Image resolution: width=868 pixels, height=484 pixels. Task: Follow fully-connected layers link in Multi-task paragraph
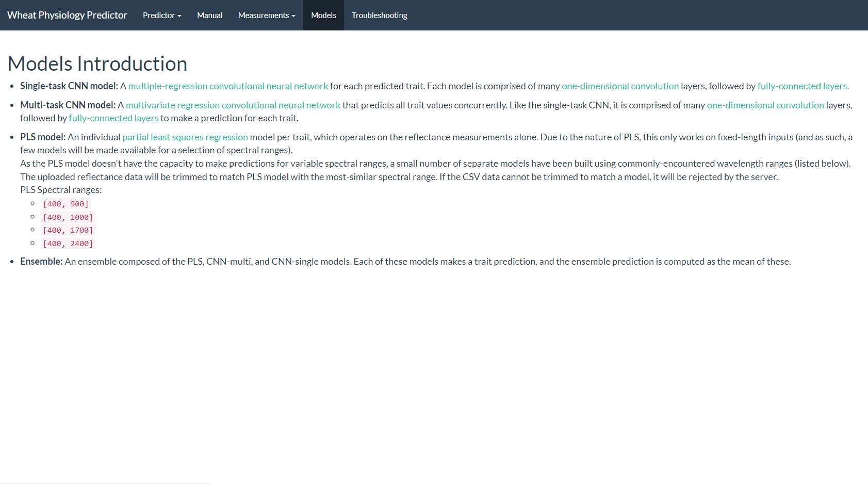113,118
